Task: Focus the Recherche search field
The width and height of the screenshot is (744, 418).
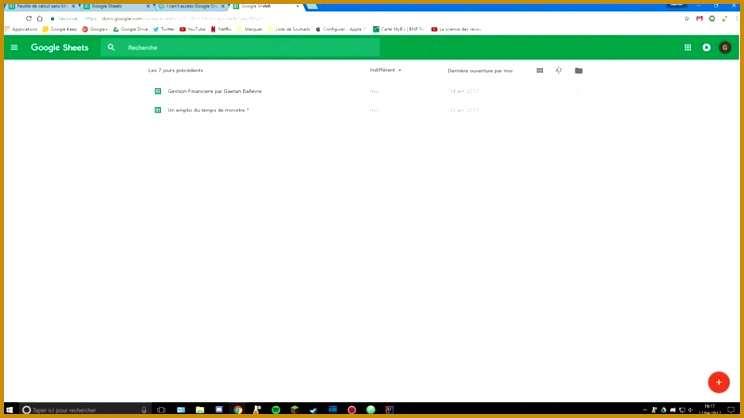Action: (240, 47)
